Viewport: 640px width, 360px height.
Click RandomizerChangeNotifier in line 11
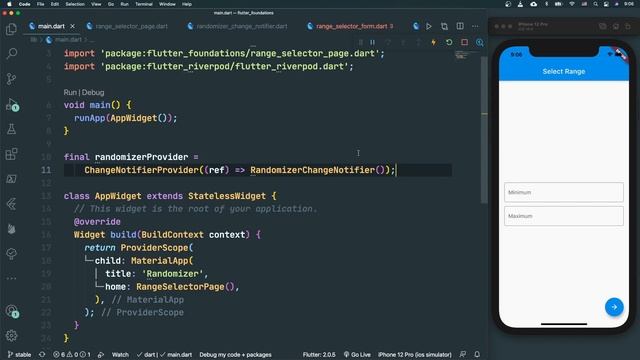pyautogui.click(x=313, y=170)
